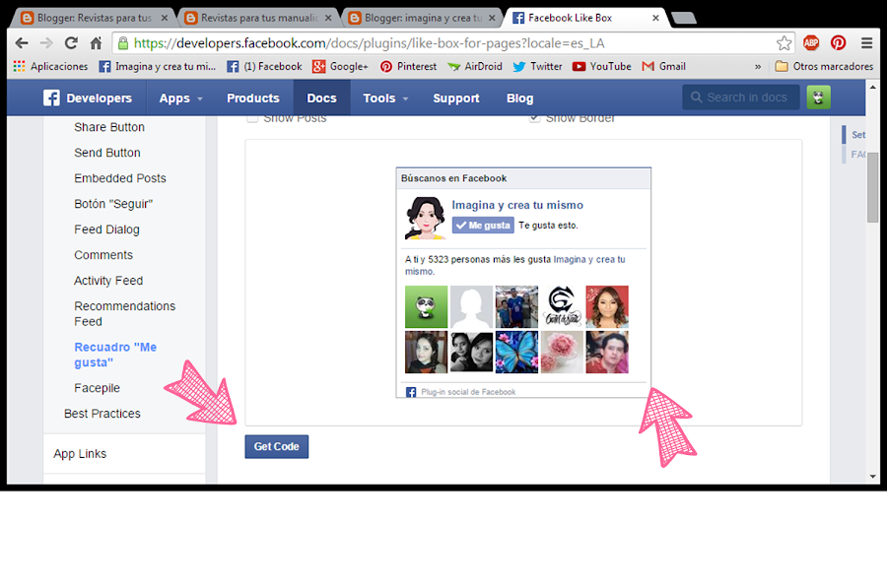The height and width of the screenshot is (588, 887).
Task: Click the Pinterest extension icon in toolbar
Action: point(839,43)
